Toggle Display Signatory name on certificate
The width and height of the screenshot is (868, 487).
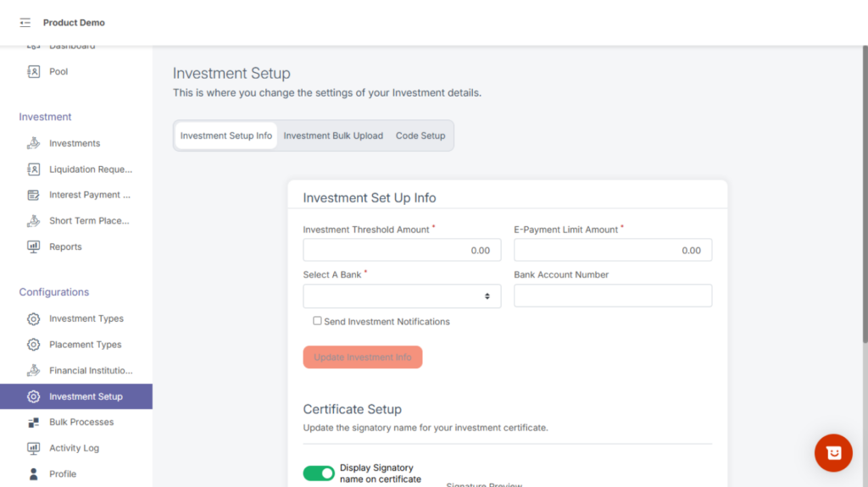pyautogui.click(x=319, y=473)
